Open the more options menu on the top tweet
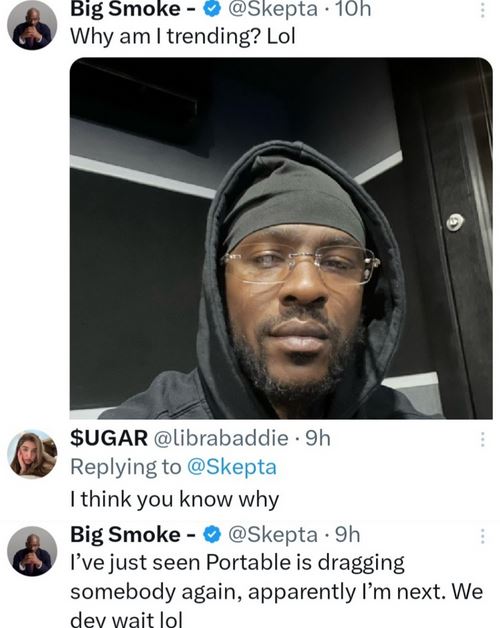This screenshot has width=500, height=628. coord(483,10)
